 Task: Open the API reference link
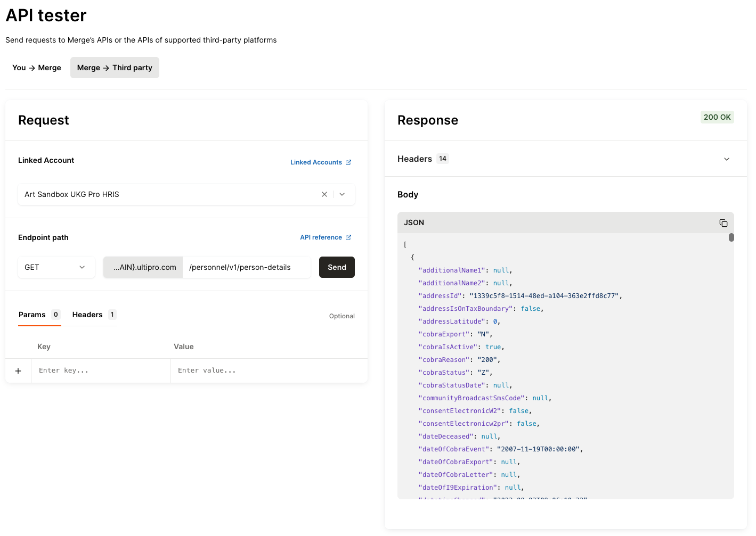coord(321,237)
